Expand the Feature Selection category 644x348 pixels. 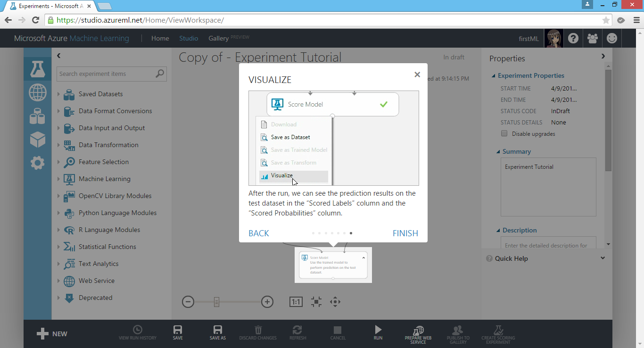(x=59, y=162)
